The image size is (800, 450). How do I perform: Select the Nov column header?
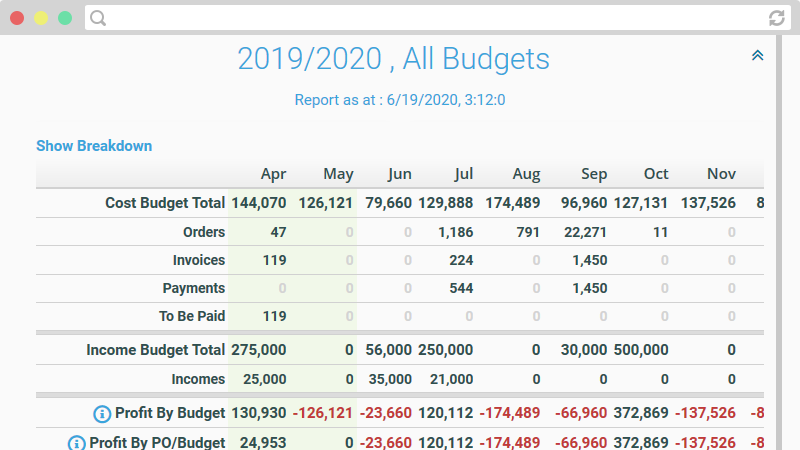(x=721, y=174)
